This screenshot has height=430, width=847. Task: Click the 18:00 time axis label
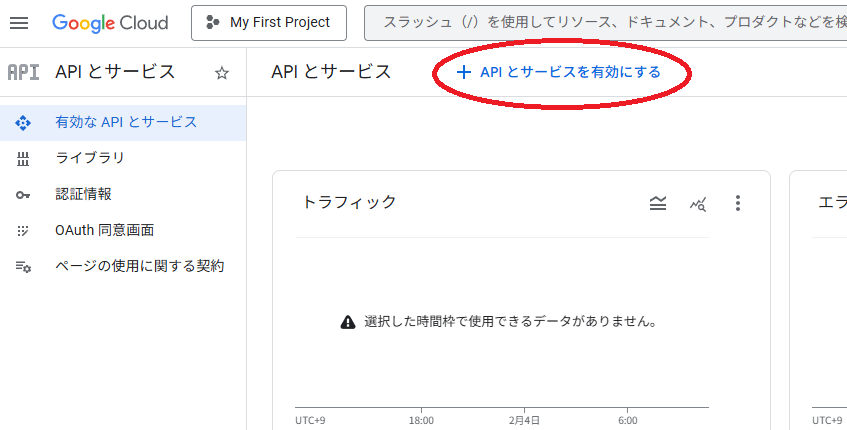[421, 420]
